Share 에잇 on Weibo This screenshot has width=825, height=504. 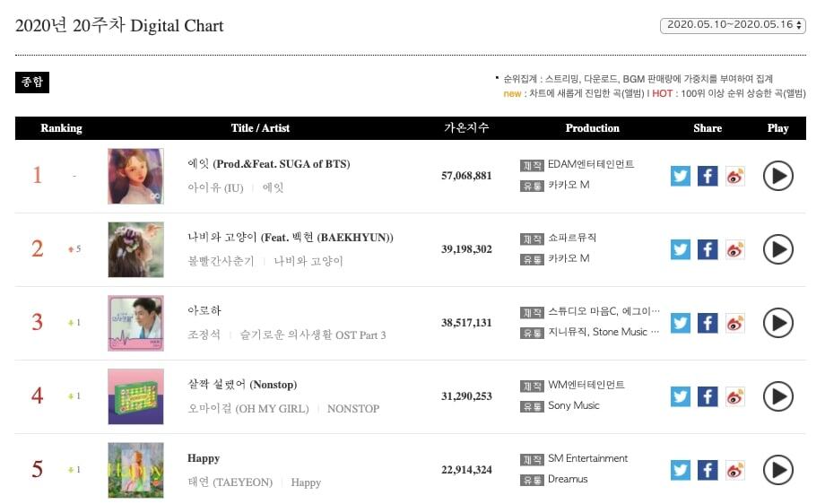(x=734, y=176)
